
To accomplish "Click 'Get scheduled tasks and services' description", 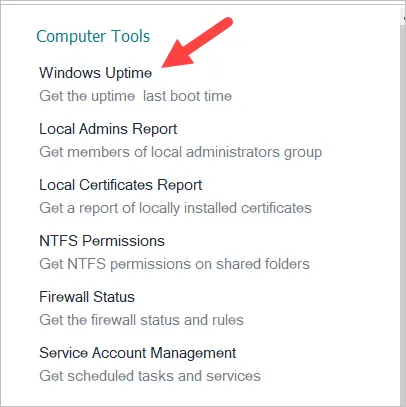I will [x=150, y=376].
